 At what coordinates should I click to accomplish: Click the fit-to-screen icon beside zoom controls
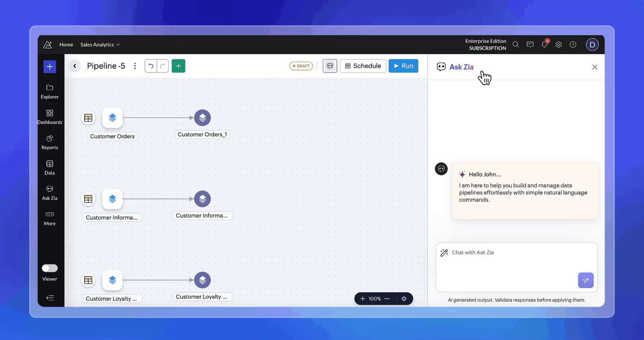[x=404, y=299]
